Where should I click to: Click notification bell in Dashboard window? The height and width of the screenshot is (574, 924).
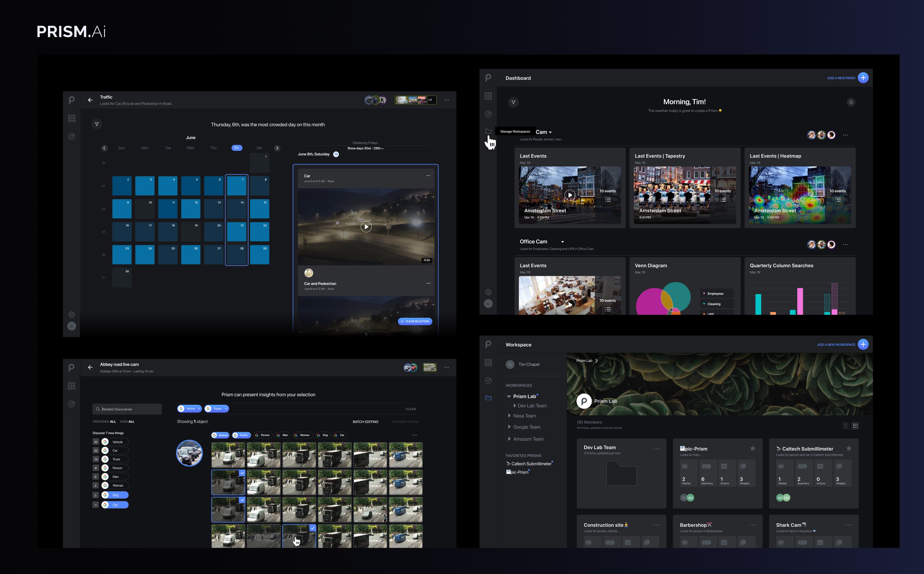(x=851, y=102)
